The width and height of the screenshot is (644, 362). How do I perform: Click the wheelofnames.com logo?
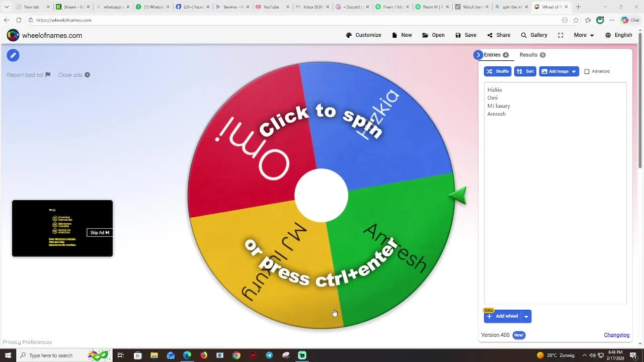(x=44, y=35)
